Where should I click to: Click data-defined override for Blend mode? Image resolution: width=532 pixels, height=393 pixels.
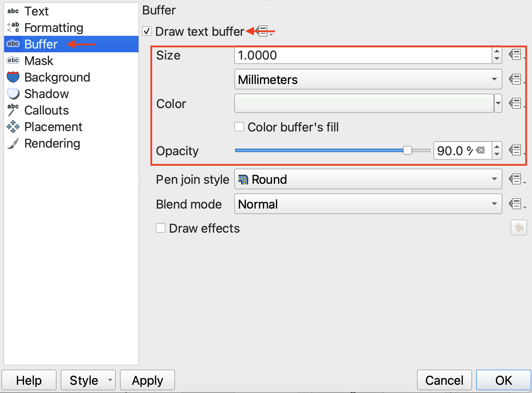point(516,204)
